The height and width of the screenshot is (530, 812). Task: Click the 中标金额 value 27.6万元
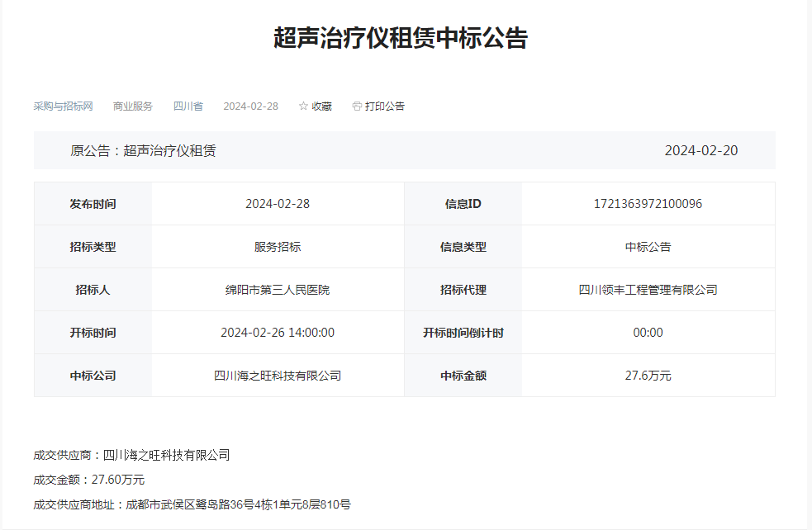648,376
